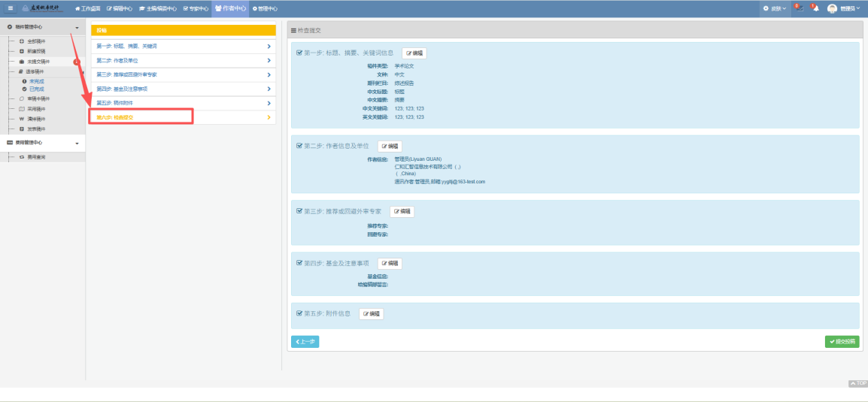Go to the 专家中心 top menu
The width and height of the screenshot is (868, 402).
click(195, 8)
